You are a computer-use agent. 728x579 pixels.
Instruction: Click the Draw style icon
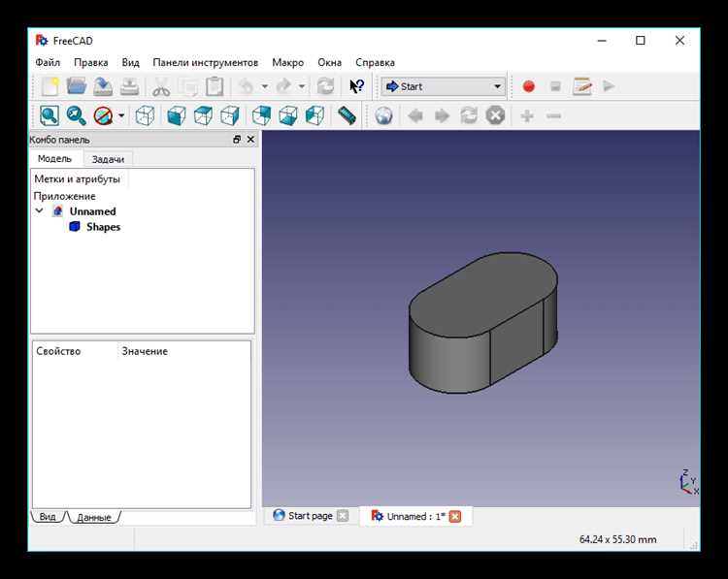point(103,116)
